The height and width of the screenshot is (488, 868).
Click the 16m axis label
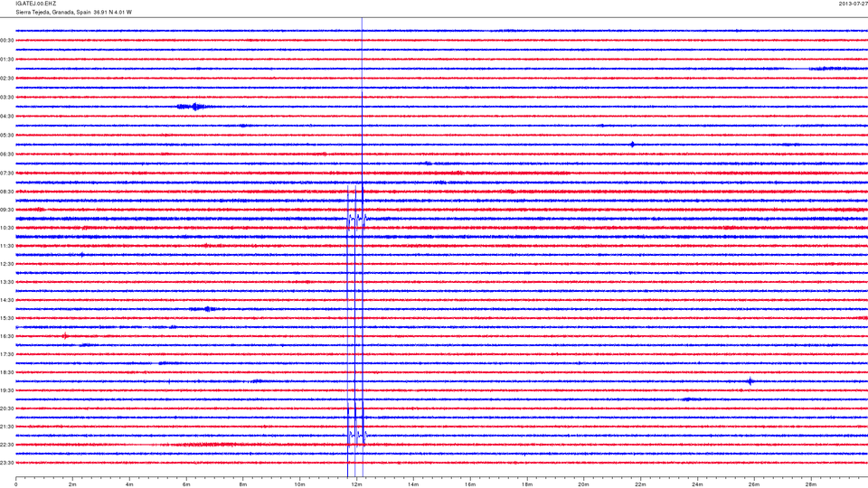click(x=470, y=484)
